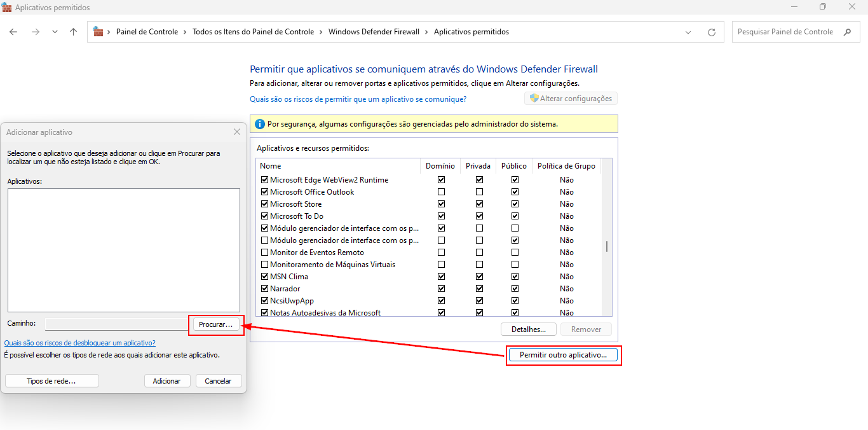Expand address bar history dropdown
The height and width of the screenshot is (430, 868).
(688, 32)
